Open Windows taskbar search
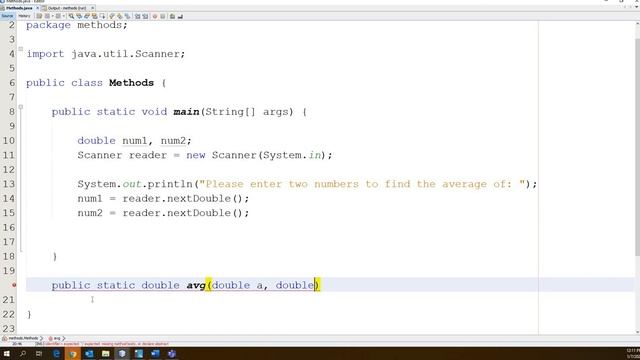Viewport: 640px width, 360px height. click(x=23, y=354)
